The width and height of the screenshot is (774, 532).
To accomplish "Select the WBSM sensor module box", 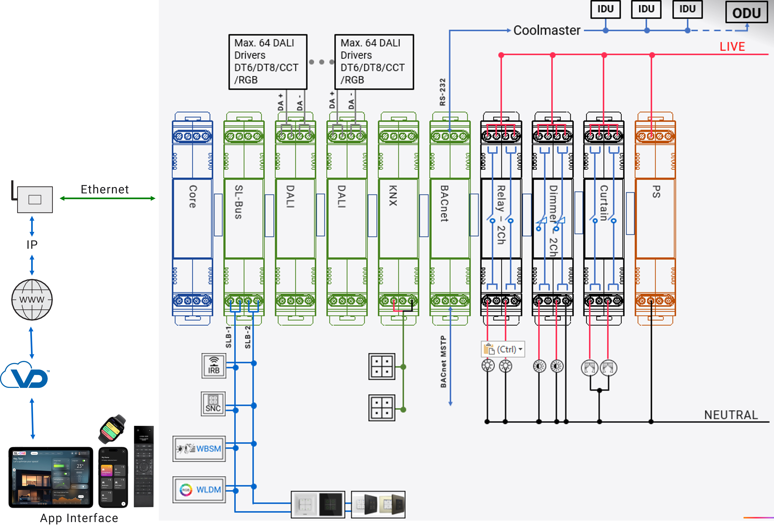I will (x=199, y=449).
